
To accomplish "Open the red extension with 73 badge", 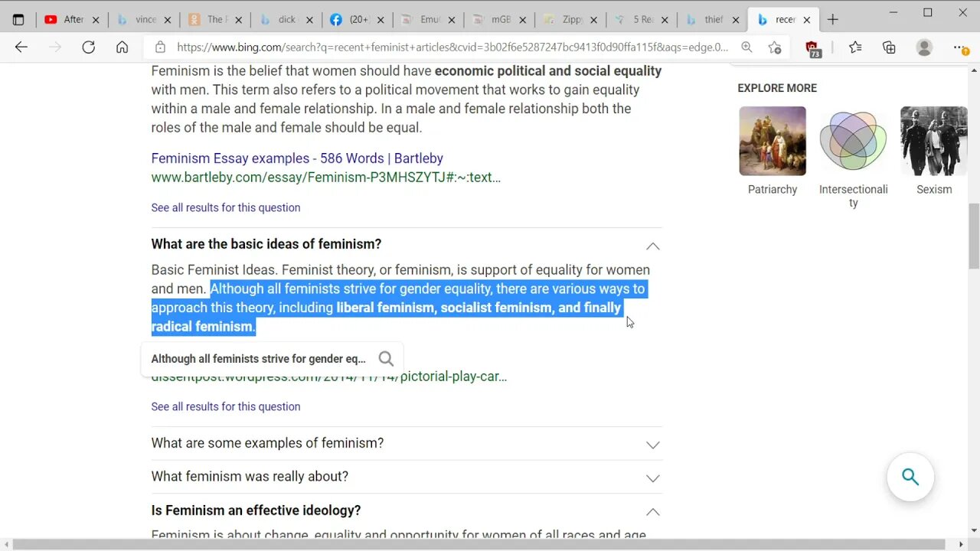I will [812, 49].
